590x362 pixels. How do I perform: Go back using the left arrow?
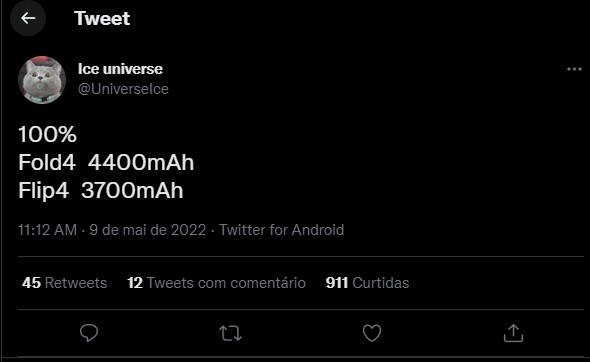click(28, 18)
